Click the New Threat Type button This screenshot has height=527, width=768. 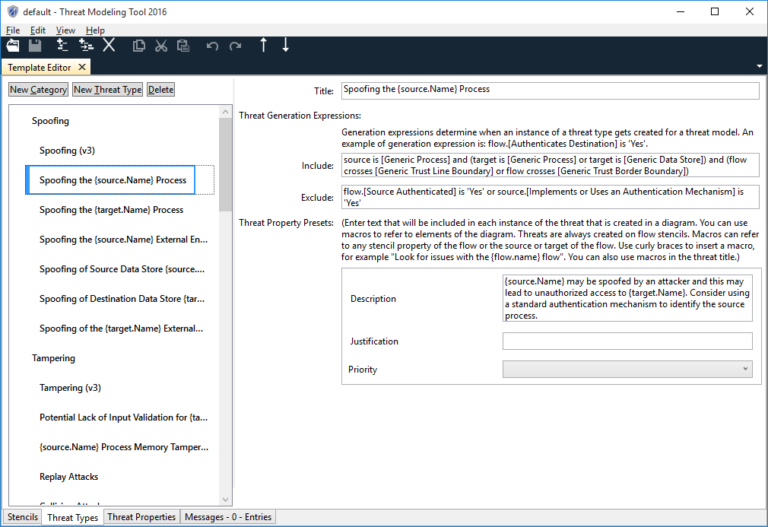point(107,90)
